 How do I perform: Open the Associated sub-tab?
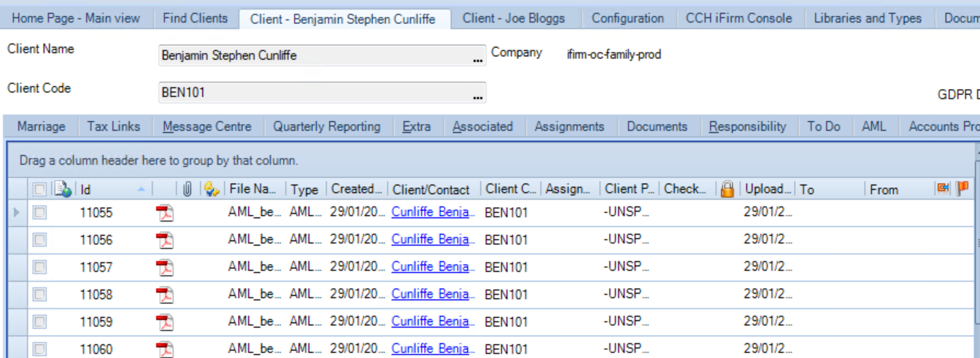(482, 126)
